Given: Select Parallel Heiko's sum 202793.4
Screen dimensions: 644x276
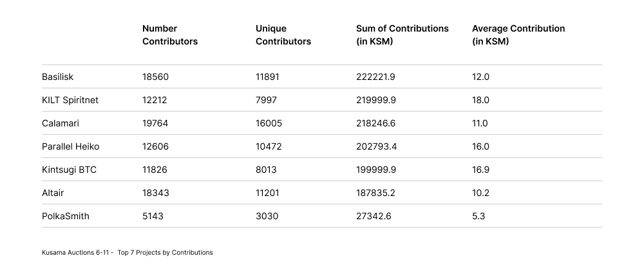Looking at the screenshot, I should (x=376, y=146).
